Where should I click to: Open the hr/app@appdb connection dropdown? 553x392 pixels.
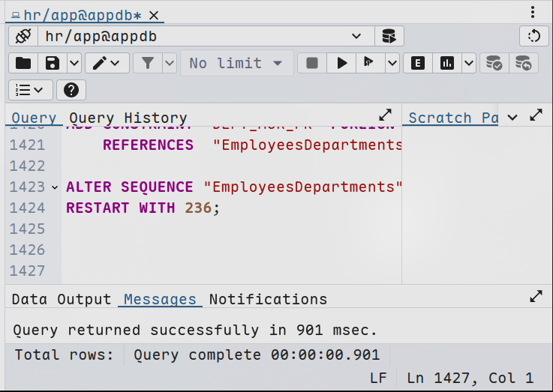pos(356,36)
